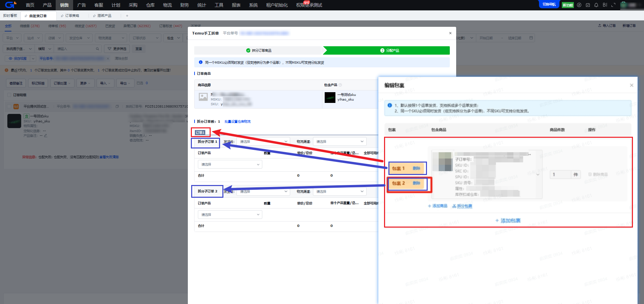The height and width of the screenshot is (304, 644).
Task: Open the 站点 filter dropdown
Action: [x=34, y=38]
